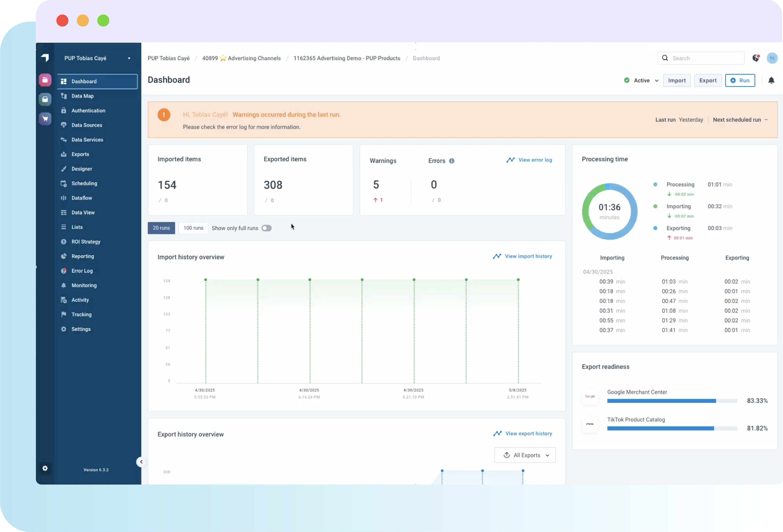
Task: Open Data Map from the sidebar
Action: 82,96
